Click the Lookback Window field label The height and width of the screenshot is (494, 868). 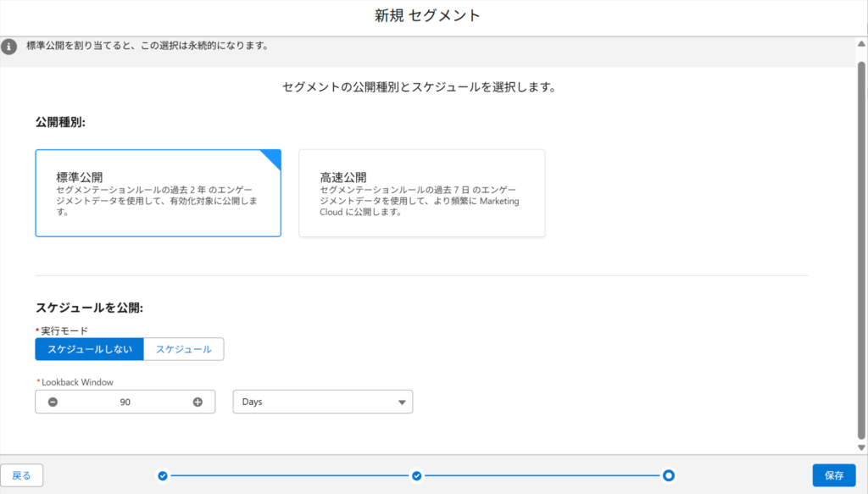click(77, 382)
